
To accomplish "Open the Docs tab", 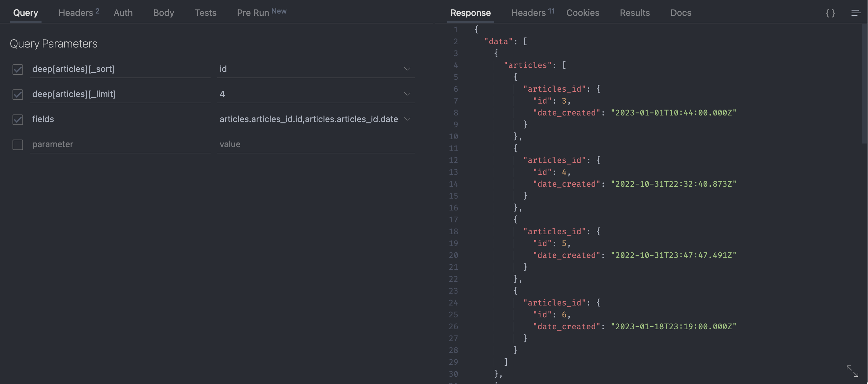I will click(680, 13).
